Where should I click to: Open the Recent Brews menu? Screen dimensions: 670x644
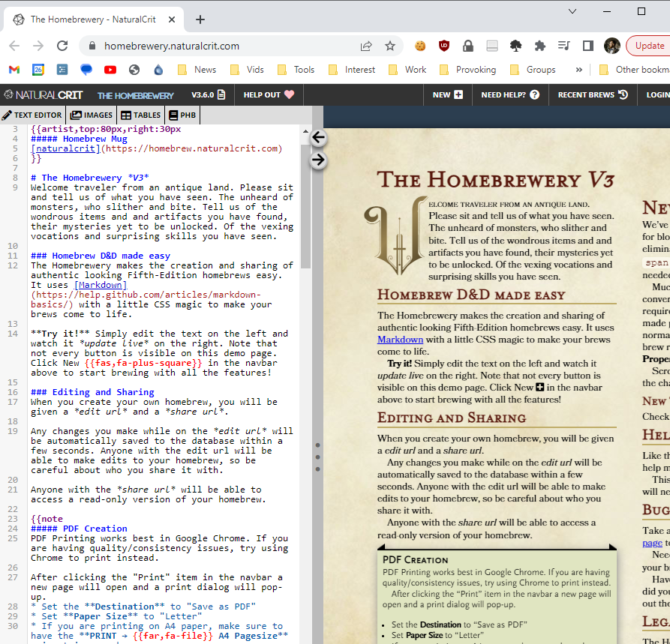(593, 94)
